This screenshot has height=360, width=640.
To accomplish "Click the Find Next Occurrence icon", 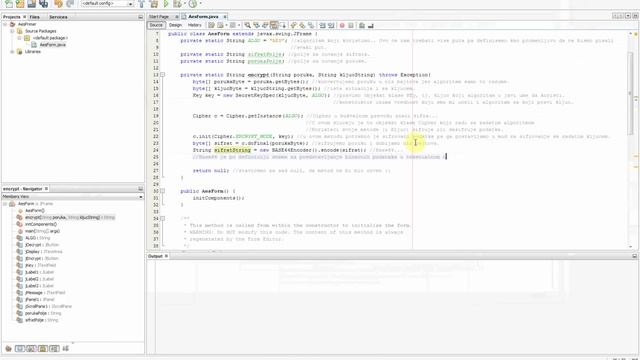I will [x=265, y=25].
